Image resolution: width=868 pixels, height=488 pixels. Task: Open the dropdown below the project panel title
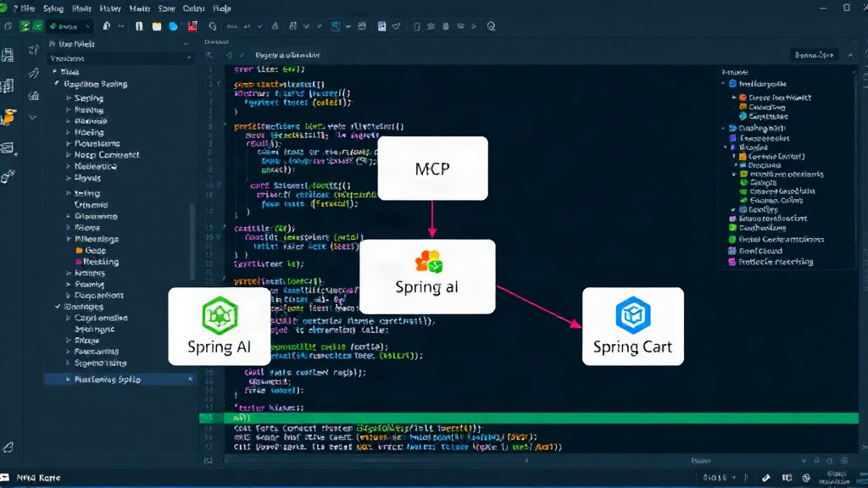(121, 58)
